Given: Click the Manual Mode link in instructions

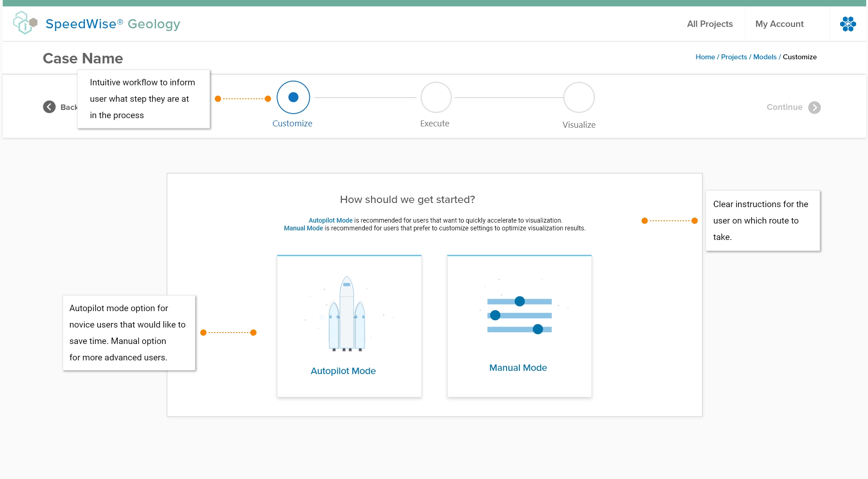Looking at the screenshot, I should click(303, 228).
